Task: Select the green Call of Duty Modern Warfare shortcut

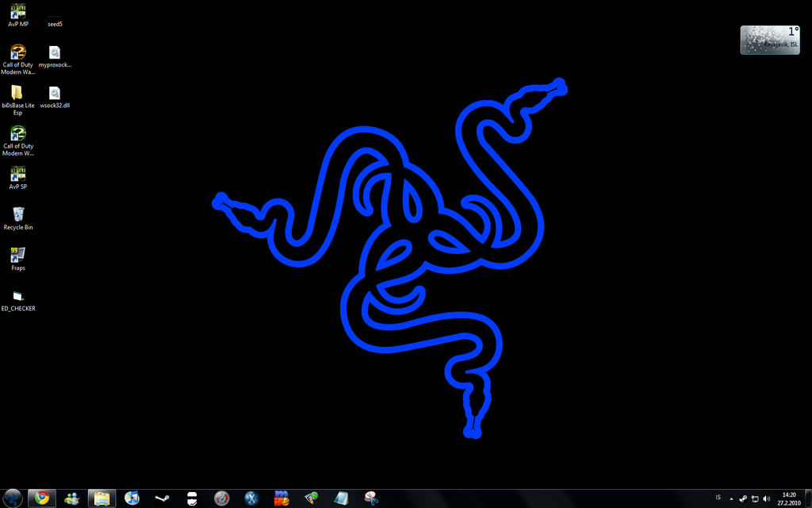Action: tap(18, 140)
